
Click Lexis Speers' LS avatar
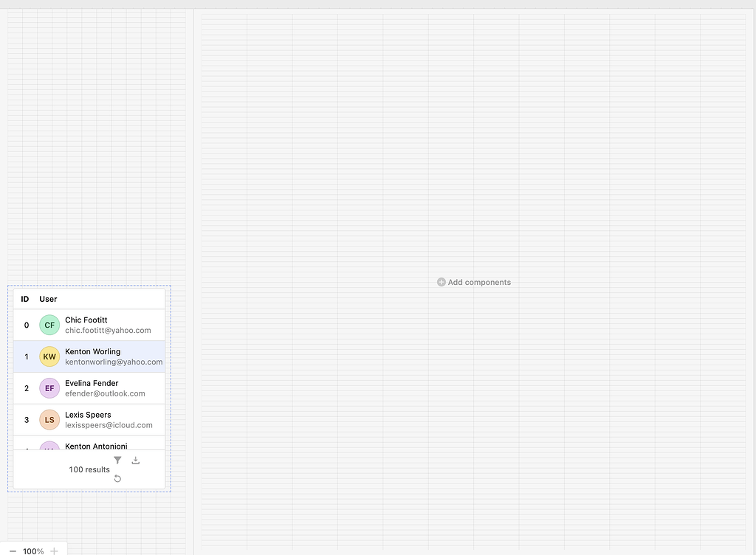pos(49,420)
